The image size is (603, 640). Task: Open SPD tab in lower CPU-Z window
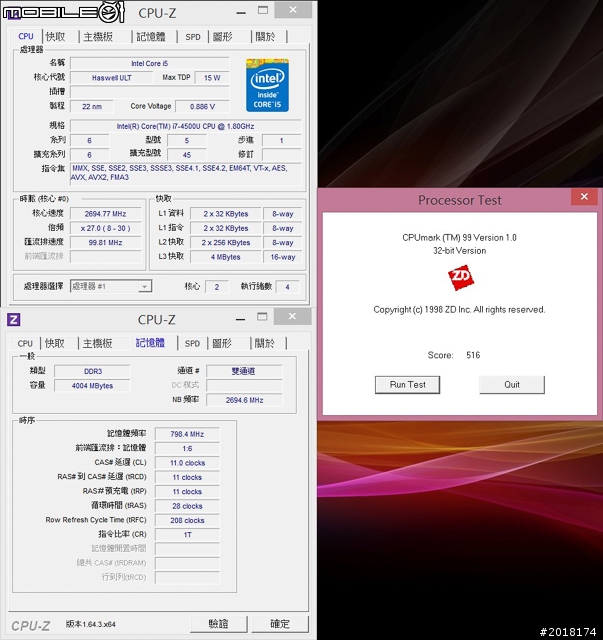(x=192, y=343)
